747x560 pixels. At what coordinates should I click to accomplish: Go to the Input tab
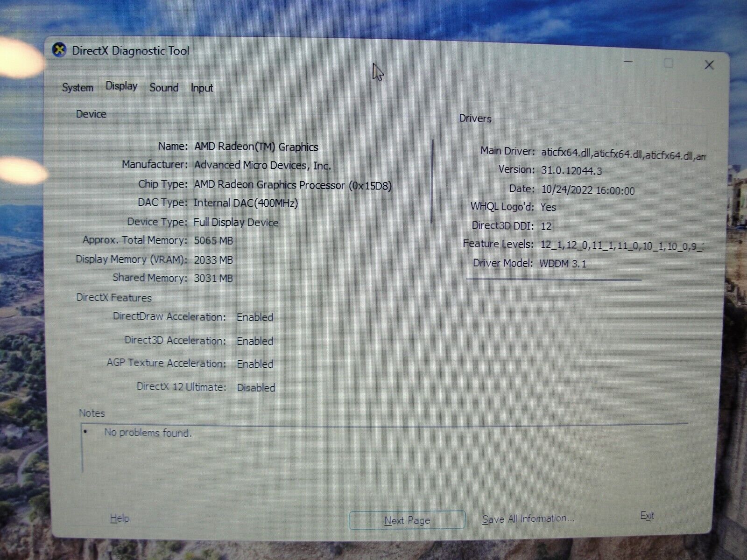pyautogui.click(x=202, y=88)
